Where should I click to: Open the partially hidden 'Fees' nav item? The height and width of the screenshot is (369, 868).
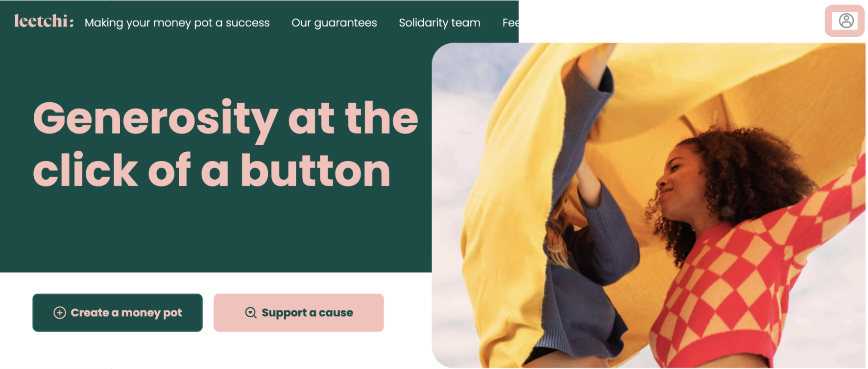[x=510, y=23]
